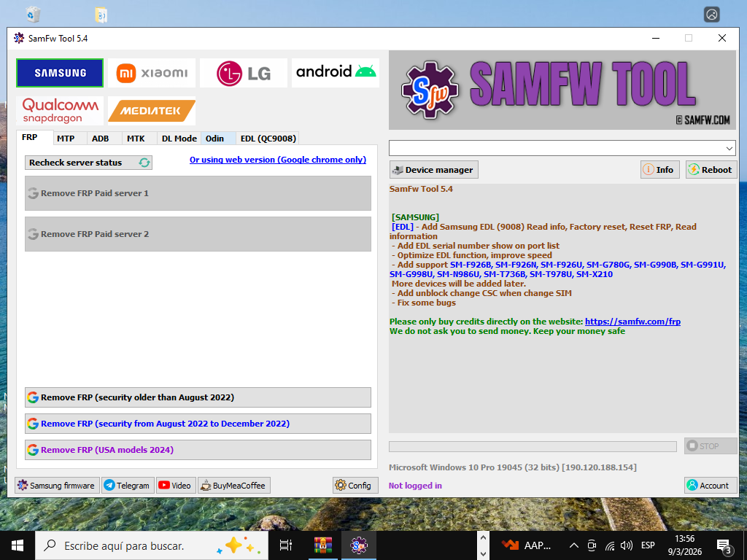The width and height of the screenshot is (747, 560).
Task: Show hidden system tray icons
Action: [x=574, y=545]
